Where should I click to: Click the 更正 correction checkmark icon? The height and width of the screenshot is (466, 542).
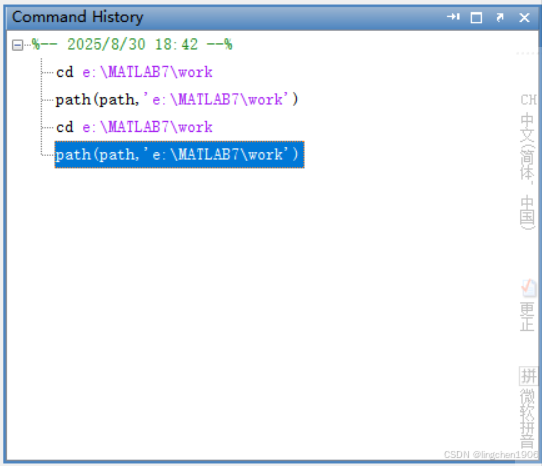pos(528,288)
